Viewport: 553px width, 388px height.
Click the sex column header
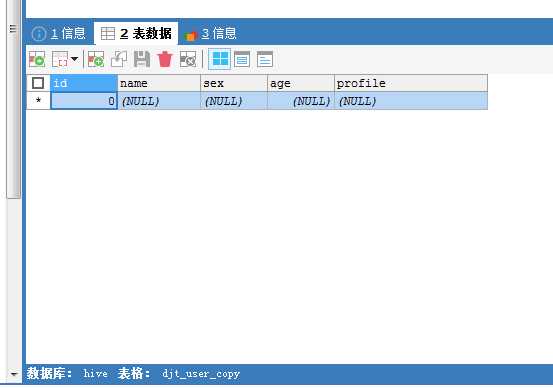point(234,83)
